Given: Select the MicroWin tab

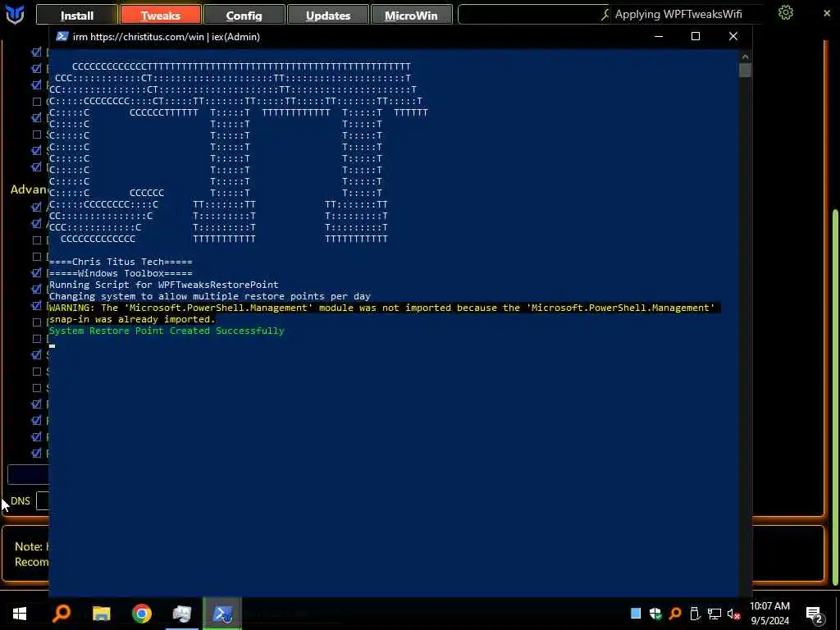Looking at the screenshot, I should 411,15.
